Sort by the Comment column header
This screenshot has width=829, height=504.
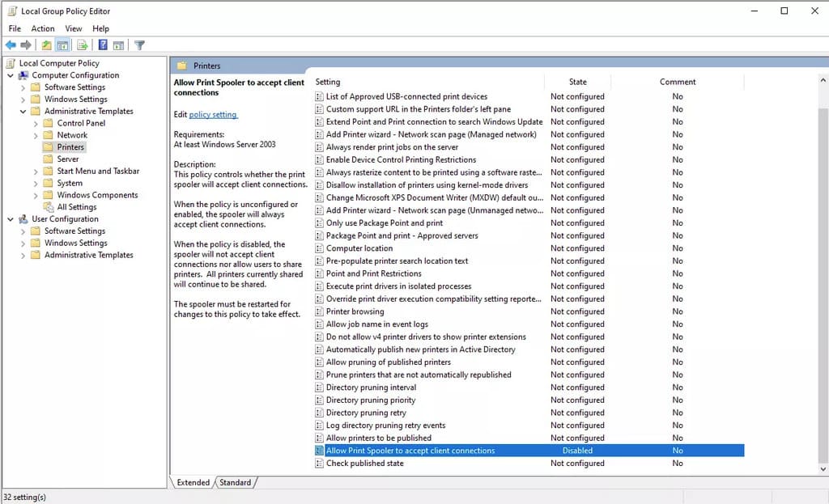[678, 82]
